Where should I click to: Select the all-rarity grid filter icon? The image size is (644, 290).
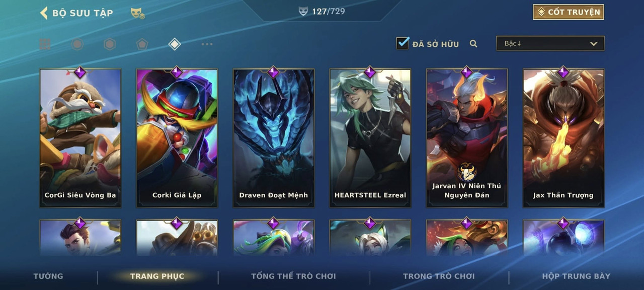pyautogui.click(x=45, y=44)
